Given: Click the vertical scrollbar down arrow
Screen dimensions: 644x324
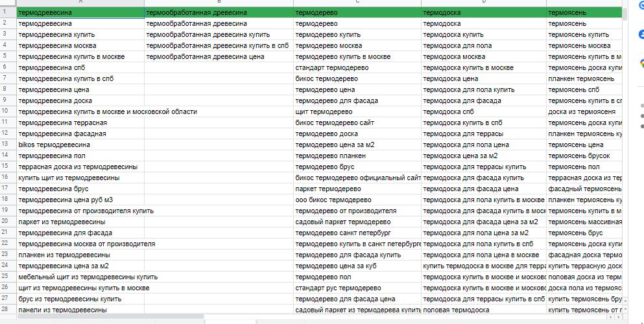Looking at the screenshot, I should [625, 308].
